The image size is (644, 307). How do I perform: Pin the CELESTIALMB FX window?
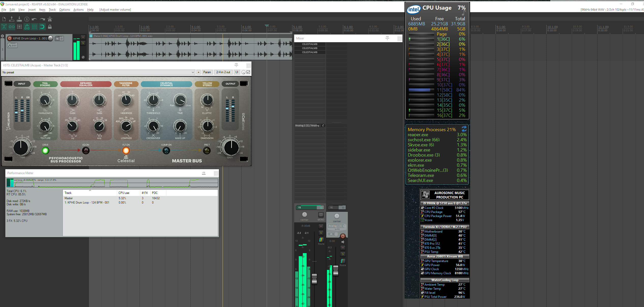236,65
